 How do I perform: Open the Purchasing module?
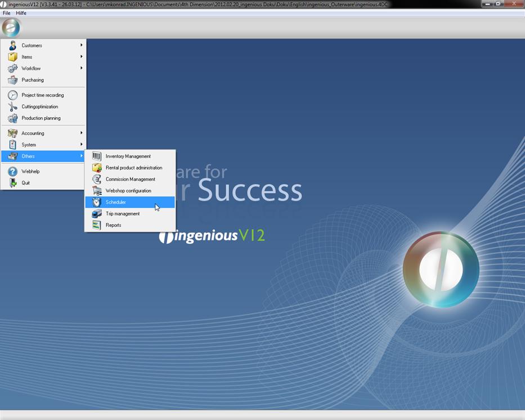[33, 80]
